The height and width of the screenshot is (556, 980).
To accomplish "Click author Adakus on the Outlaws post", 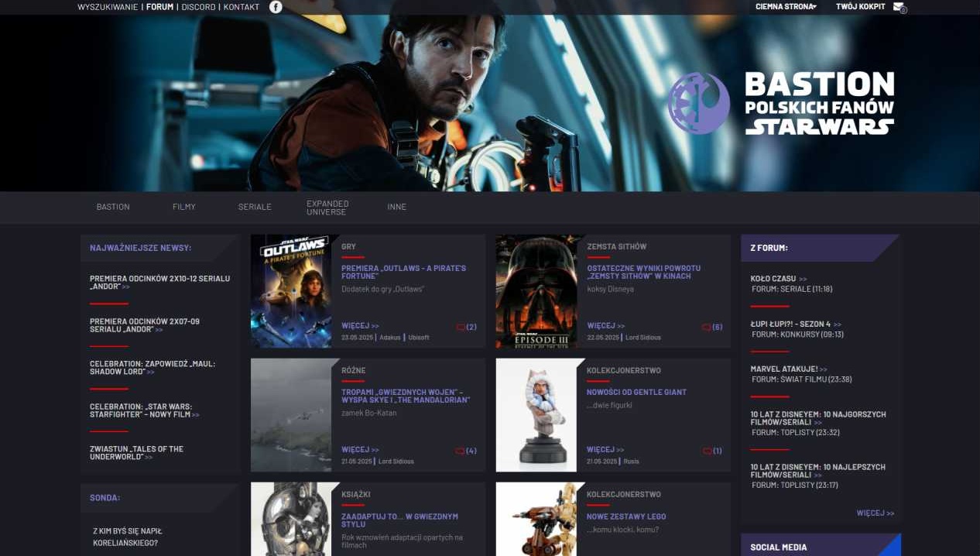I will tap(390, 338).
